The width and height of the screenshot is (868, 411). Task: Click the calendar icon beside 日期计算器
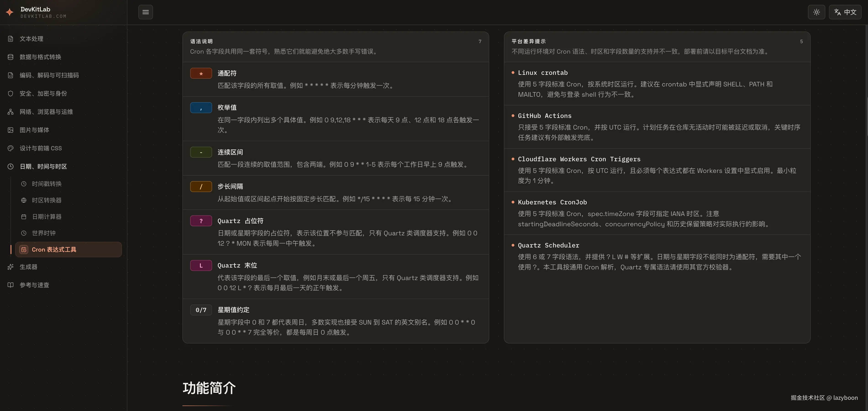24,217
